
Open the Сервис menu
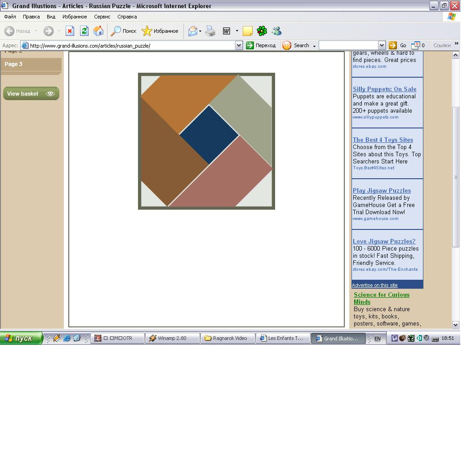click(x=102, y=17)
